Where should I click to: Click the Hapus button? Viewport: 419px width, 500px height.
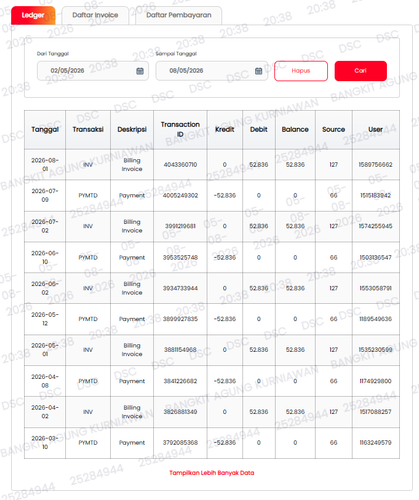pos(301,71)
